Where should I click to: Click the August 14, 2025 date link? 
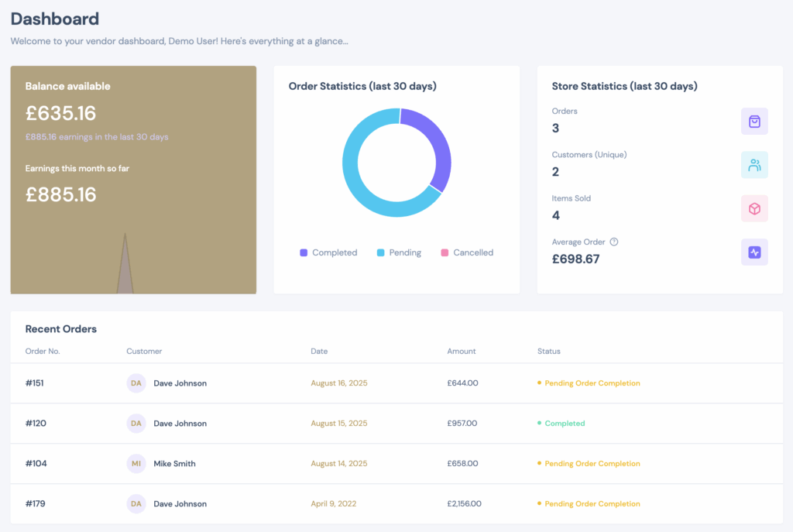[x=338, y=464]
